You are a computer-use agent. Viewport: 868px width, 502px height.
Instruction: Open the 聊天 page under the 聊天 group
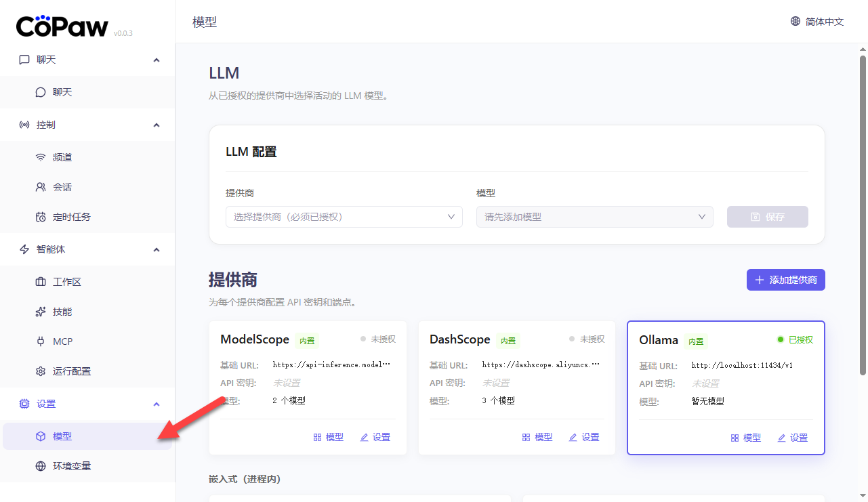pyautogui.click(x=87, y=92)
